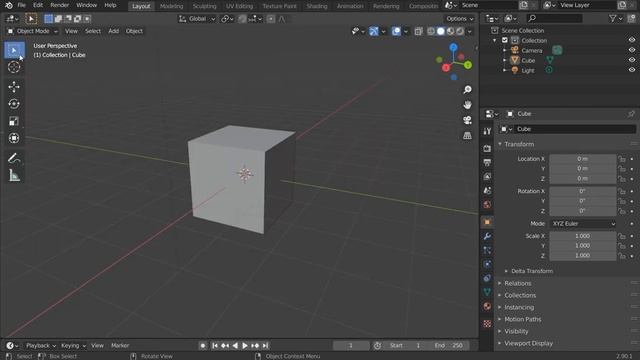The image size is (640, 360).
Task: Open the Particles properties tab
Action: [487, 250]
